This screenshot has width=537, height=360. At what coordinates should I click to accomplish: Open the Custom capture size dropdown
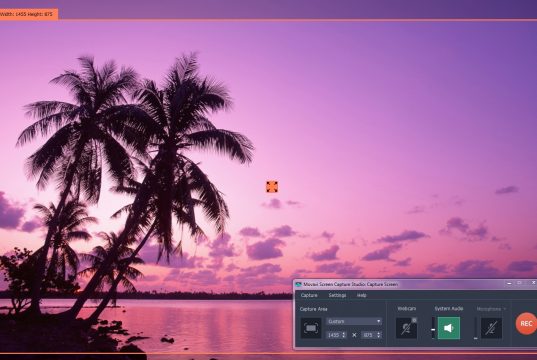(x=354, y=321)
